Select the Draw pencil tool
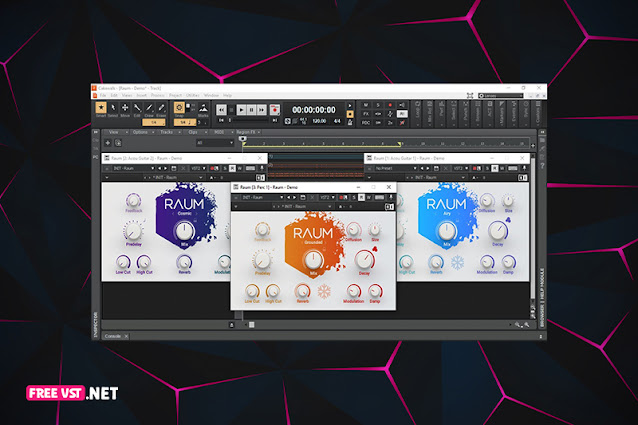The image size is (638, 425). pos(149,108)
